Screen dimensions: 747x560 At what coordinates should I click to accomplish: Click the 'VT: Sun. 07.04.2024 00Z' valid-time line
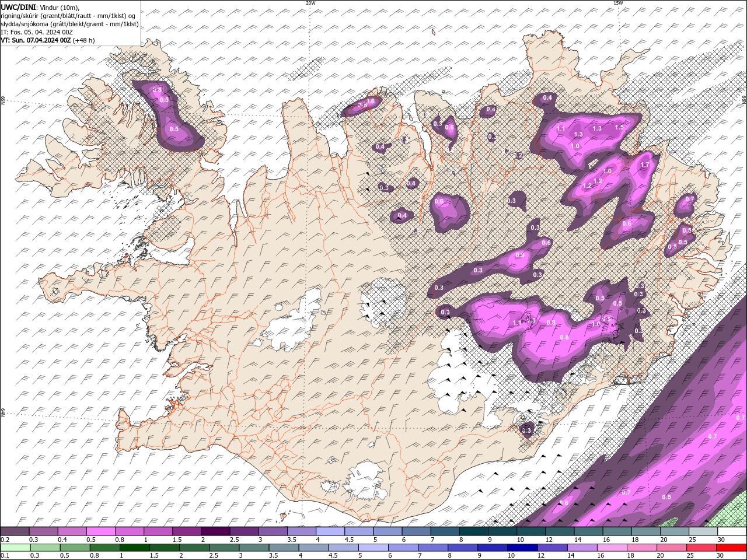(36, 40)
